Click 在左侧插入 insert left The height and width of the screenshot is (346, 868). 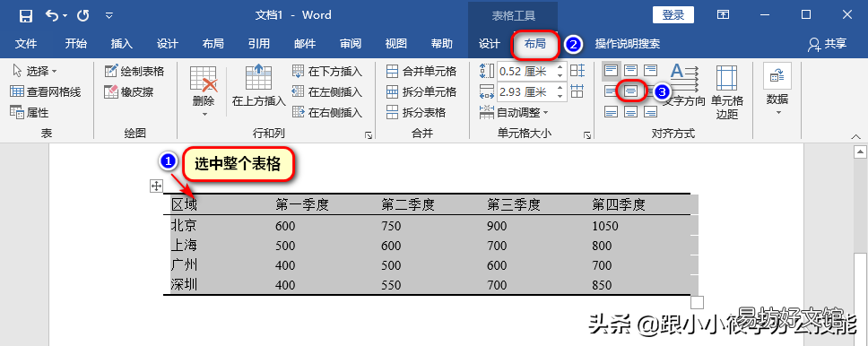(x=327, y=92)
